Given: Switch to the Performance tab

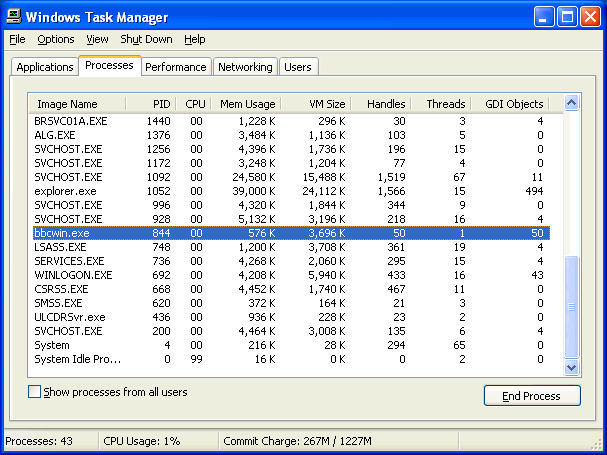Looking at the screenshot, I should (175, 67).
